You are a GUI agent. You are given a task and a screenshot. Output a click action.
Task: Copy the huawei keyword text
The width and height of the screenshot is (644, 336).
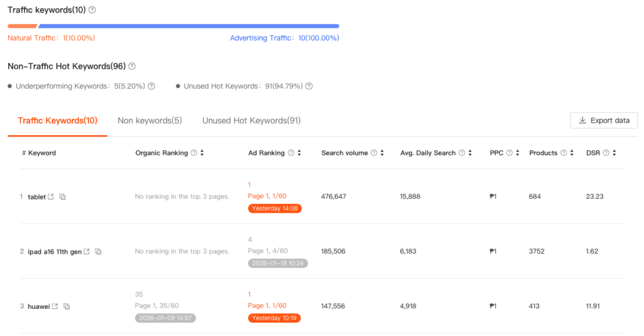(x=66, y=306)
